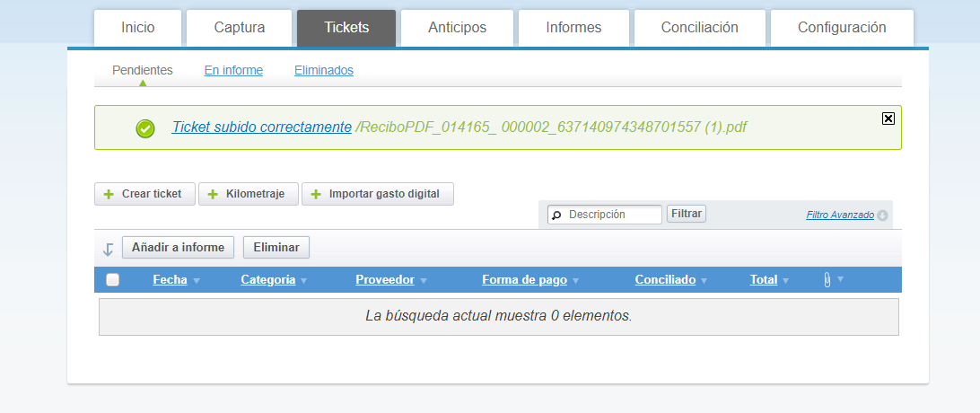Image resolution: width=980 pixels, height=413 pixels.
Task: Expand the Proveedor column sort arrow
Action: click(423, 281)
